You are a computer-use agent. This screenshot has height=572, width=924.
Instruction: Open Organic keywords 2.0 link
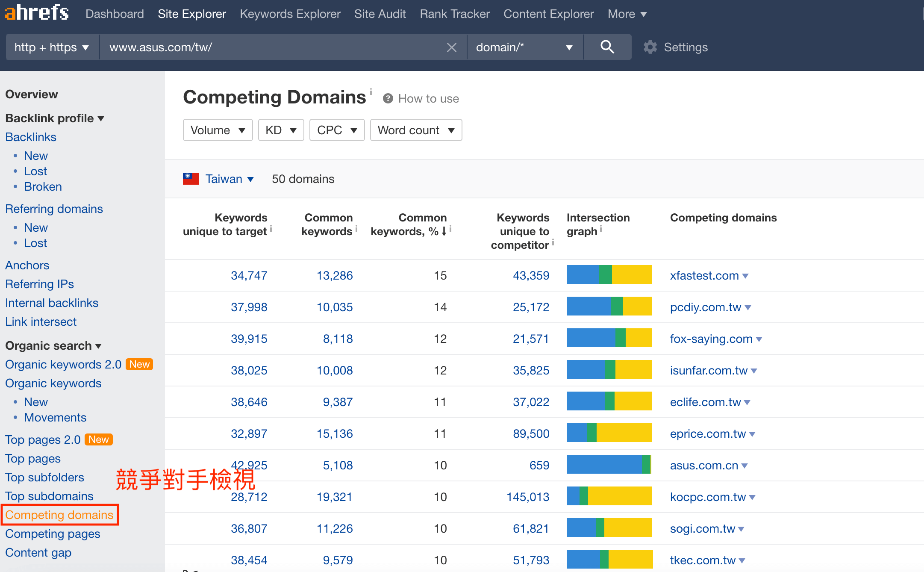pyautogui.click(x=63, y=364)
